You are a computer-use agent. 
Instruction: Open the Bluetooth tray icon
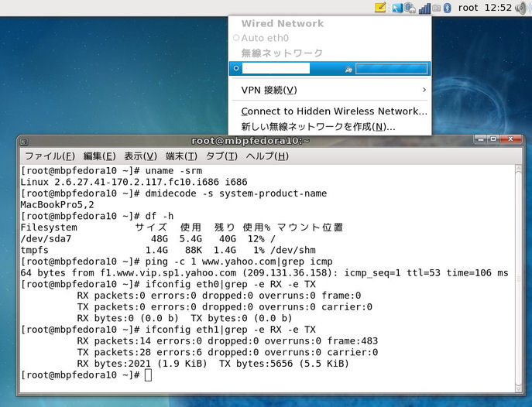tap(447, 8)
